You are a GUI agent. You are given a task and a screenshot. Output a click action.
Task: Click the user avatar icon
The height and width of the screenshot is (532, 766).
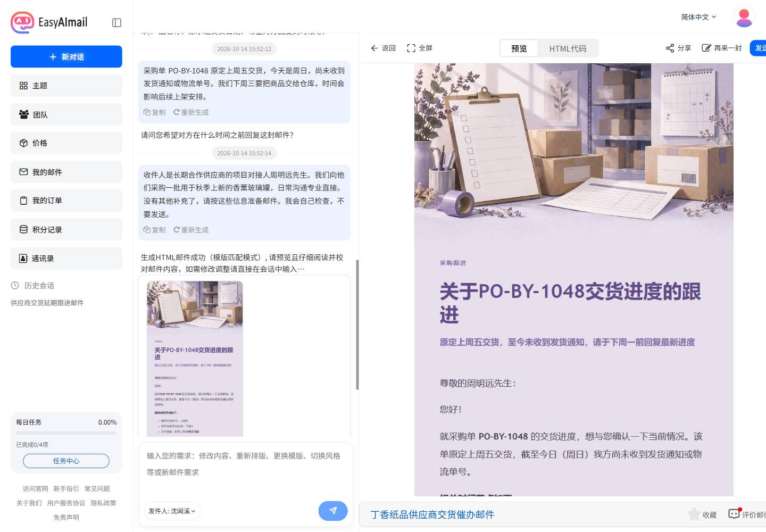744,17
